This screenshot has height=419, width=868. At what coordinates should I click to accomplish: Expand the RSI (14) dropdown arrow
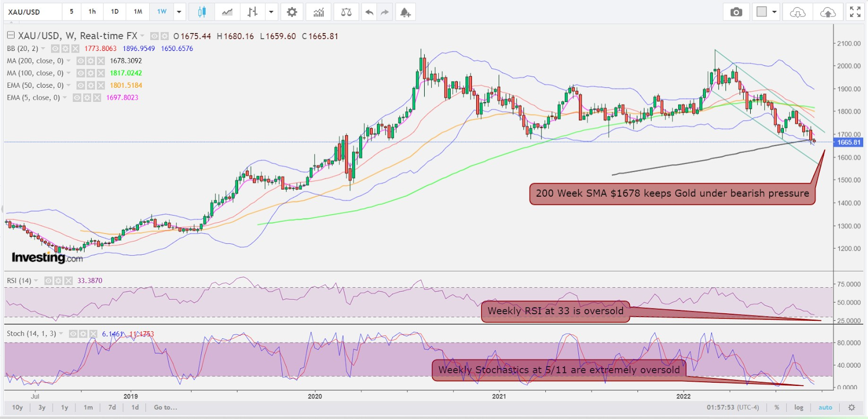pyautogui.click(x=36, y=280)
